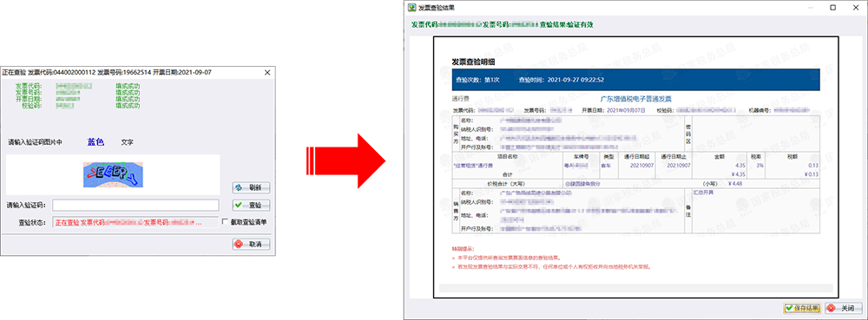Viewport: 868px width, 320px height.
Task: Close the 正在查验 verification dialog
Action: point(267,72)
